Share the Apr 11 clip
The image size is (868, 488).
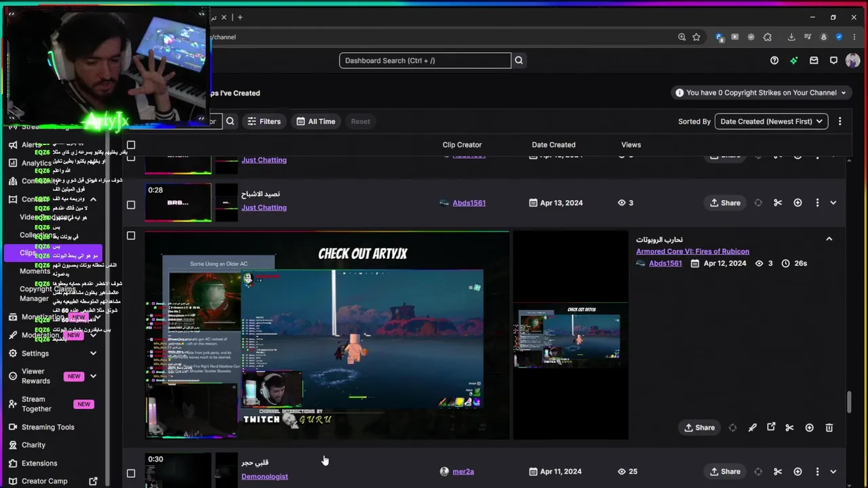pyautogui.click(x=725, y=471)
